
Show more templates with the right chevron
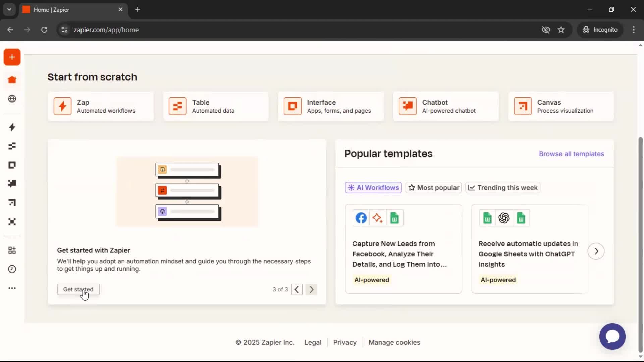pyautogui.click(x=596, y=251)
